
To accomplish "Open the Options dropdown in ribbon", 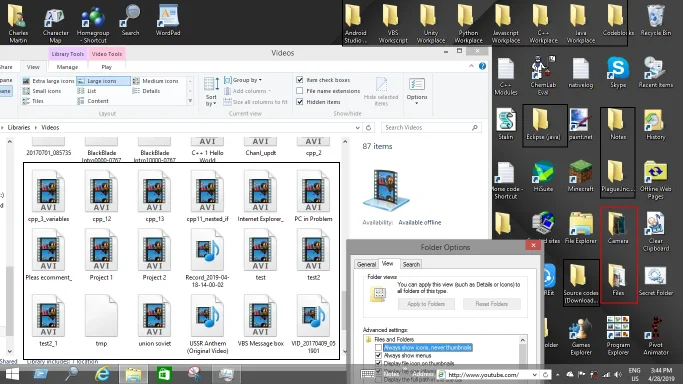I will pos(417,91).
